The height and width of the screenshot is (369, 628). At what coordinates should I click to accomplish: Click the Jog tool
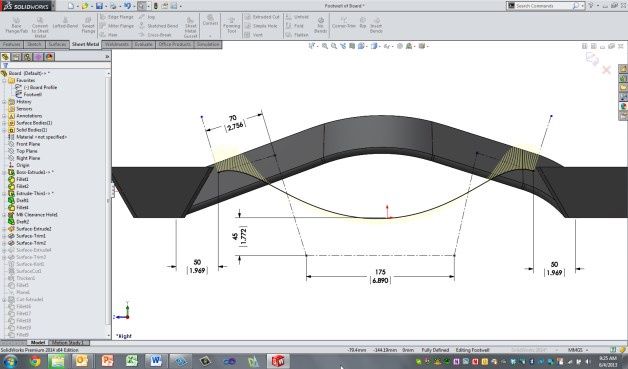[x=147, y=17]
